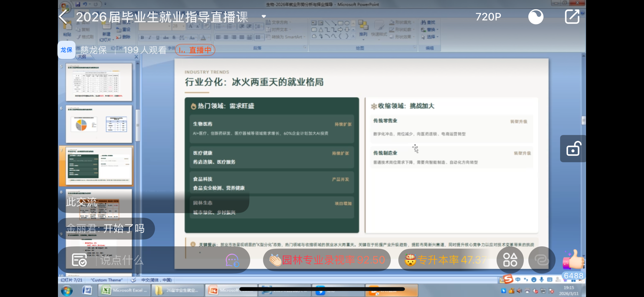The width and height of the screenshot is (644, 297).
Task: Select slide 6 thumbnail with pie chart
Action: (99, 124)
